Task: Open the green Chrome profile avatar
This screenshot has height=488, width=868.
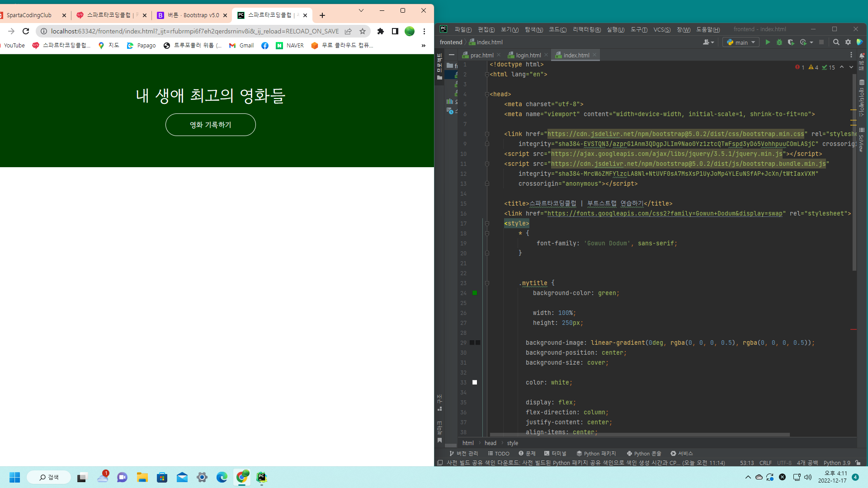Action: [x=410, y=31]
